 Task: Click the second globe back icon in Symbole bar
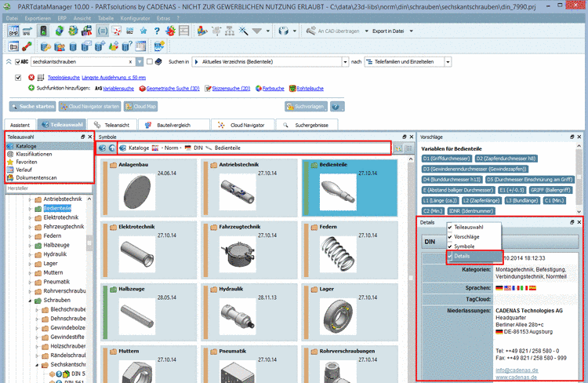click(x=112, y=148)
